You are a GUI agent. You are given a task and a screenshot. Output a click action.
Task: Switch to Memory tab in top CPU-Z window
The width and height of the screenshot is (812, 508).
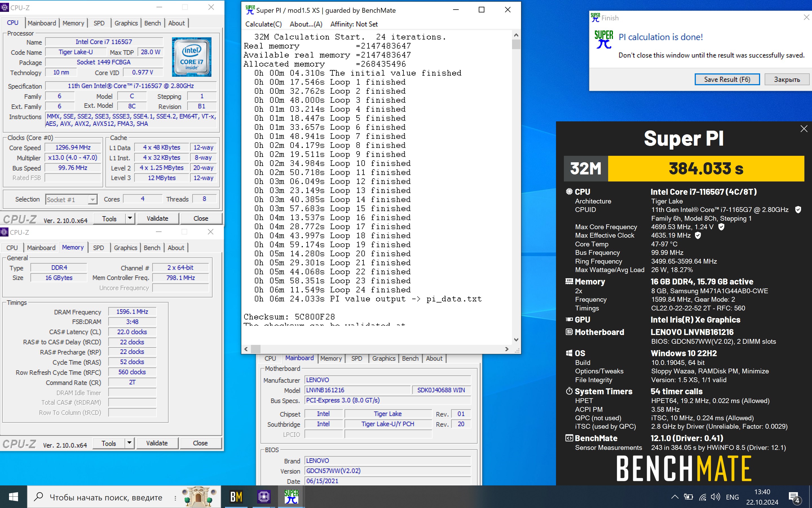tap(73, 23)
